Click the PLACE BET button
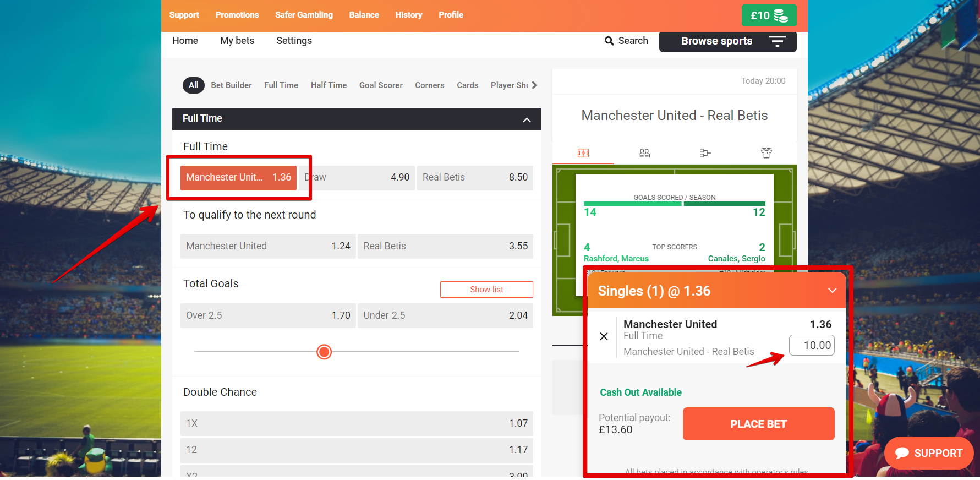 coord(758,424)
